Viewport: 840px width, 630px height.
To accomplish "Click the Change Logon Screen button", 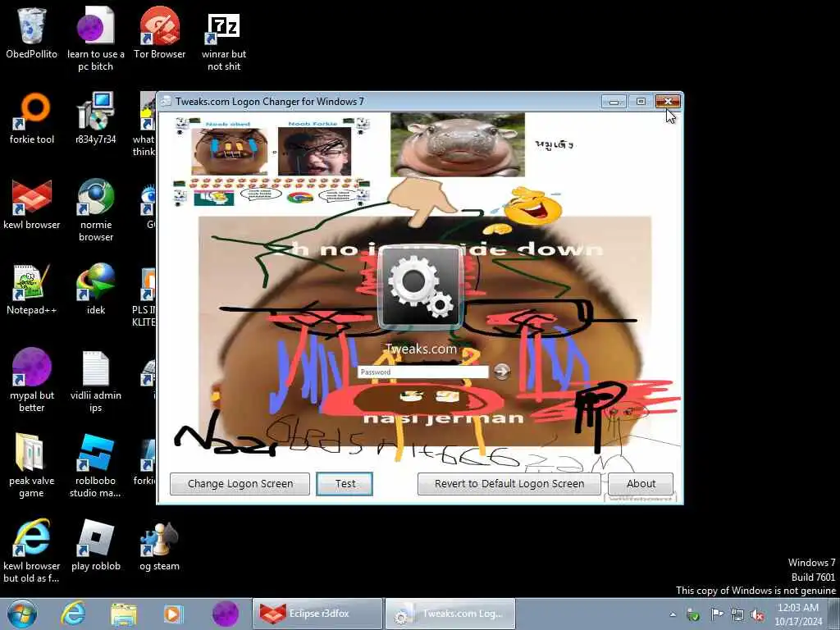I will tap(240, 484).
